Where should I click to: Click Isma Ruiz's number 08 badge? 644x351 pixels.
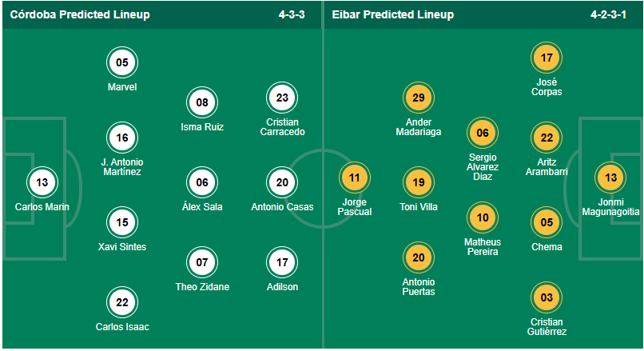point(202,102)
